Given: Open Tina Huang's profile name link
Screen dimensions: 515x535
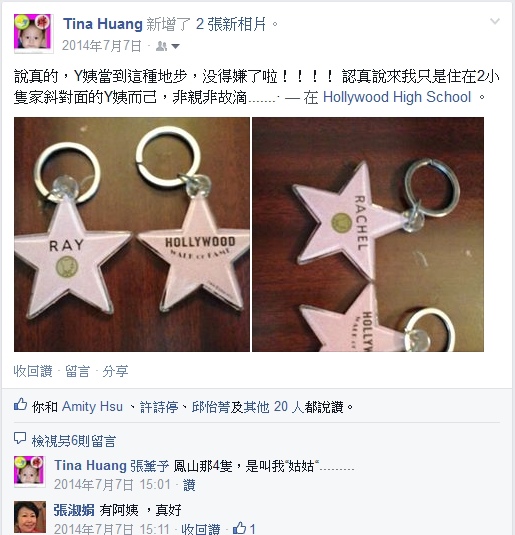Looking at the screenshot, I should tap(103, 24).
